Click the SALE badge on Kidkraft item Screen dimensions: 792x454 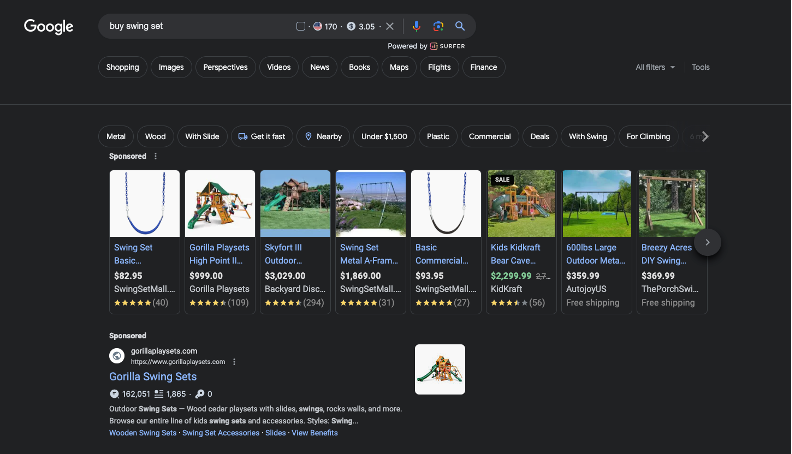pos(502,180)
